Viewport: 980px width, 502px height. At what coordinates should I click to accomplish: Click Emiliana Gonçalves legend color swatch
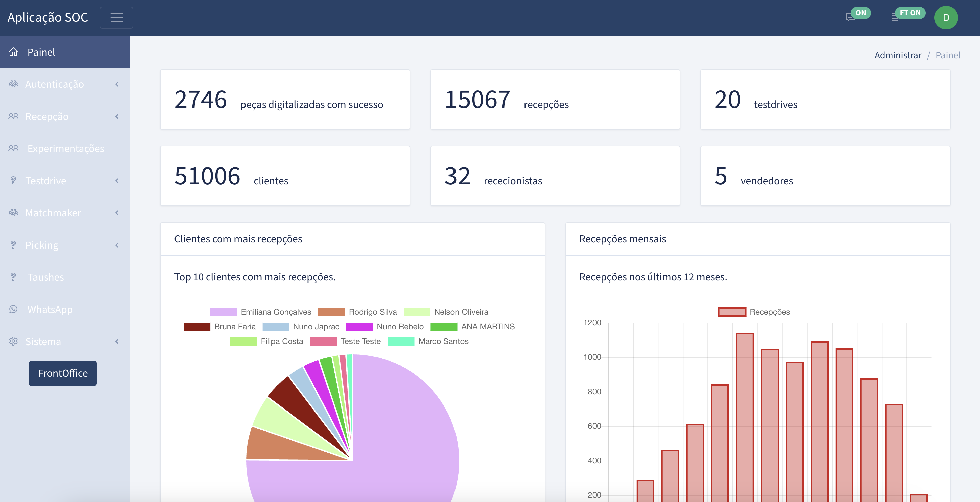click(223, 312)
